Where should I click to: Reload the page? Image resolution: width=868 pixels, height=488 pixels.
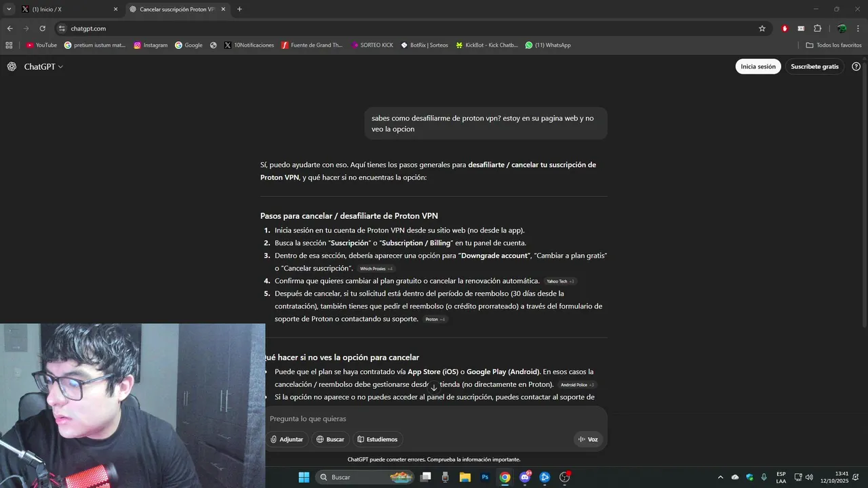tap(42, 28)
